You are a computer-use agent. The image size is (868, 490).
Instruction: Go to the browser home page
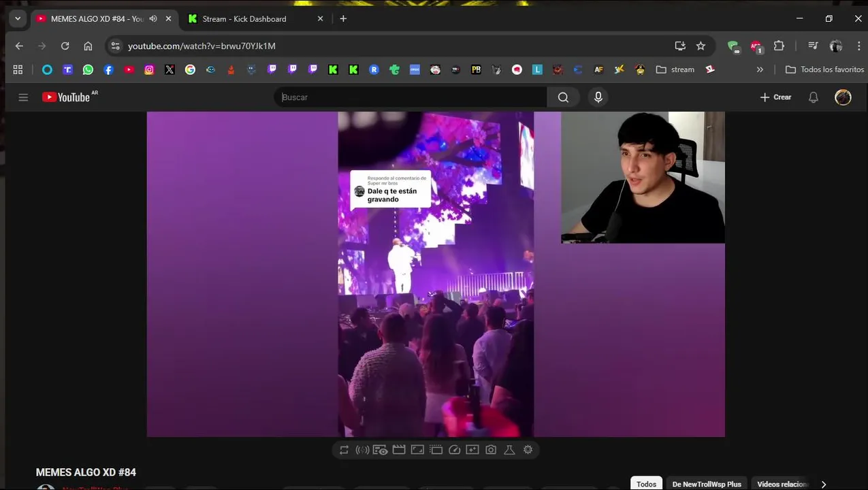[x=88, y=46]
